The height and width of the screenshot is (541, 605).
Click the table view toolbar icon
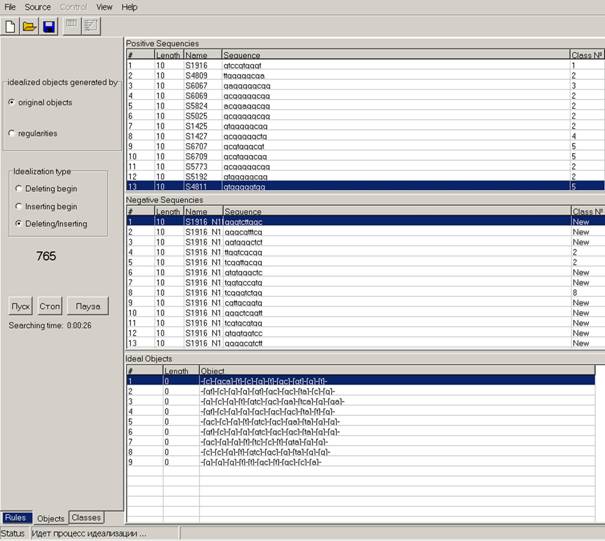pos(74,26)
